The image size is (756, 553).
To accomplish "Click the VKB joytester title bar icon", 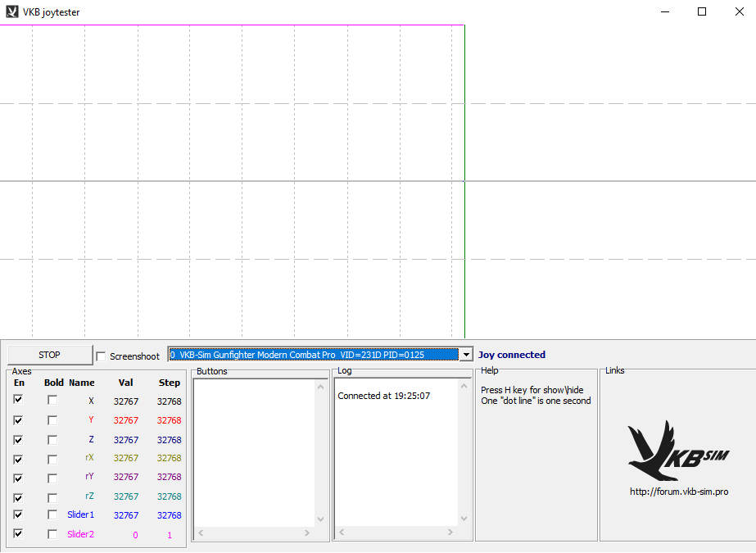I will click(11, 12).
